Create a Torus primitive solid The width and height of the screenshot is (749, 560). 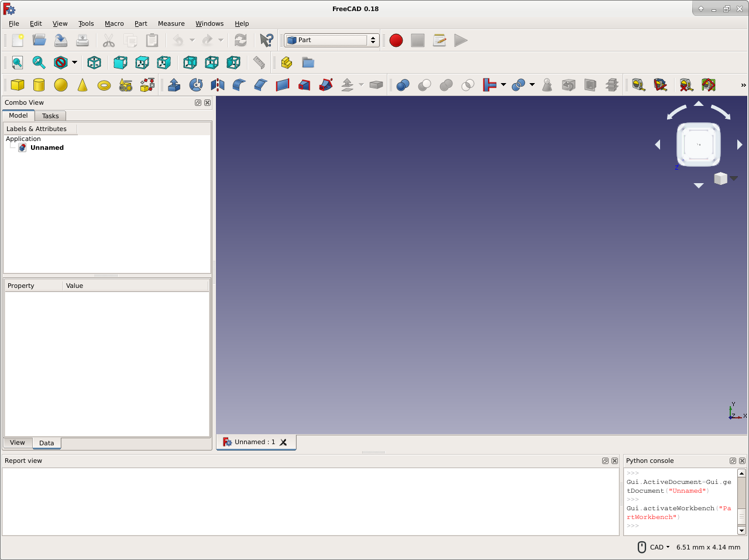104,85
